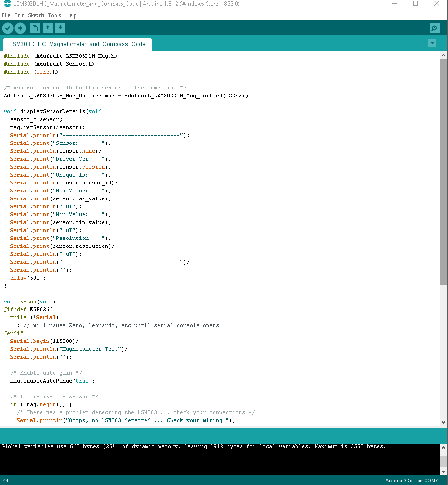Click the 'Serial.println(sensor.name);' line
The image size is (448, 485).
click(55, 151)
